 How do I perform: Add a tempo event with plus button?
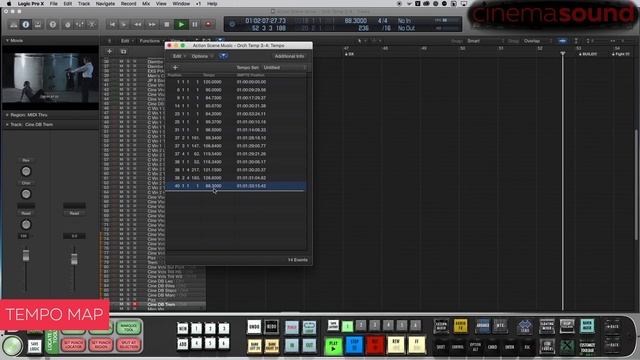175,68
